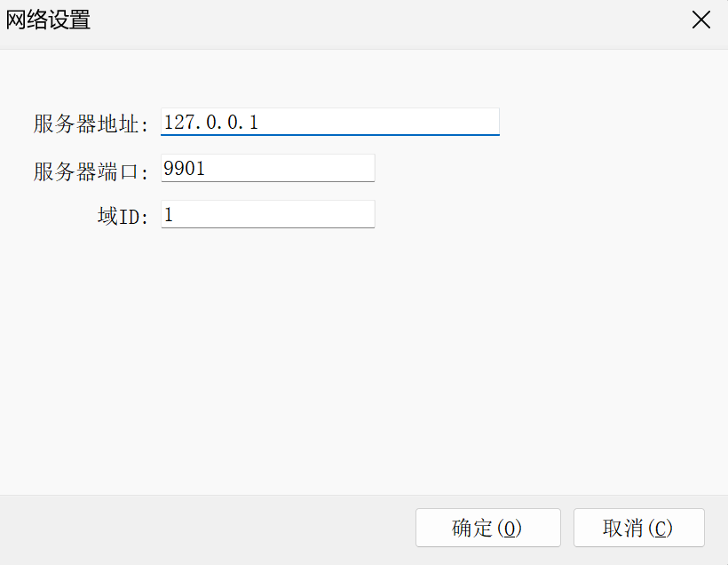Abort changes using the Cancel button
The image size is (728, 565).
coord(639,528)
